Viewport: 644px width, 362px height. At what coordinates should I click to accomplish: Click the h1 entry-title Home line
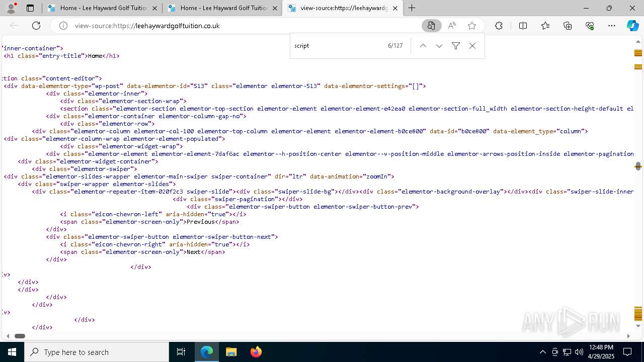point(62,56)
